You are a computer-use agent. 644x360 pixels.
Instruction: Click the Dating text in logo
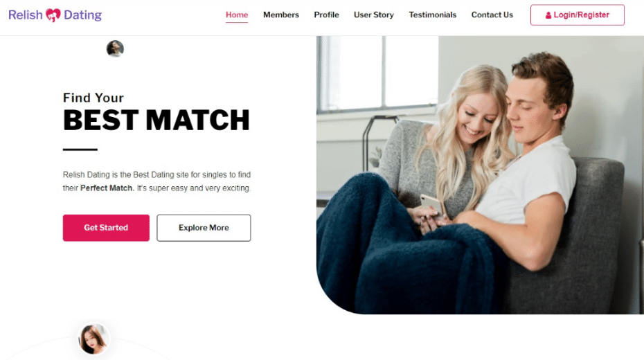coord(82,15)
